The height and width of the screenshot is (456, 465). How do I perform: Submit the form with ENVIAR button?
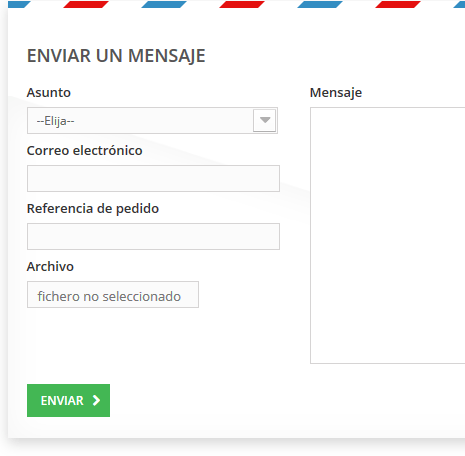(68, 400)
